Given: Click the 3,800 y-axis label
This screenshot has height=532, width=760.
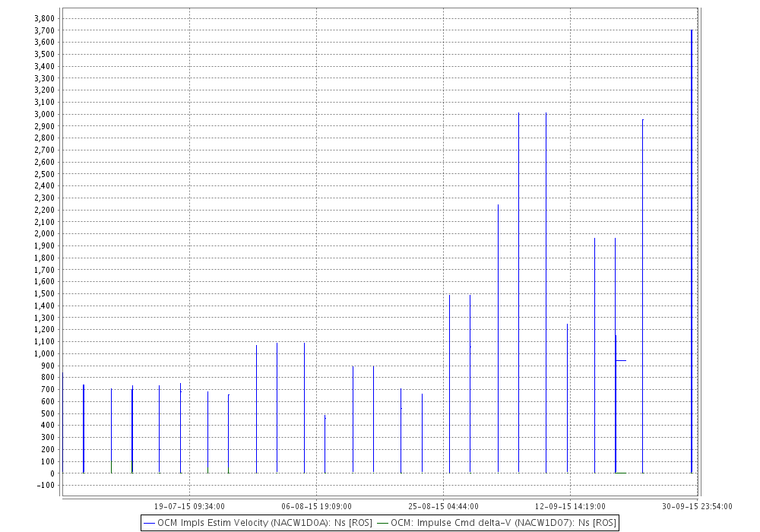Looking at the screenshot, I should click(45, 18).
